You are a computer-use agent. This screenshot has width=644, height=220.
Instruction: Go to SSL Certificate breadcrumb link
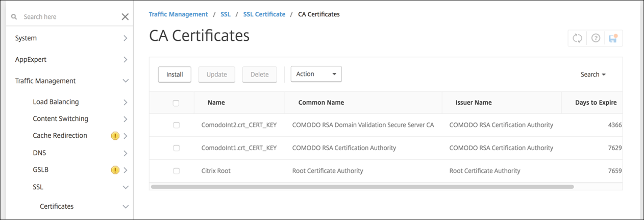tap(264, 14)
